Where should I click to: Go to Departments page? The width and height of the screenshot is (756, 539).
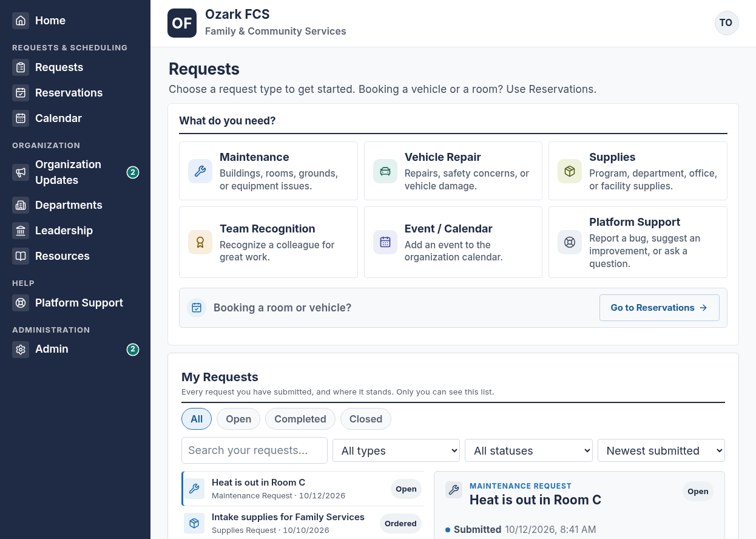76,205
